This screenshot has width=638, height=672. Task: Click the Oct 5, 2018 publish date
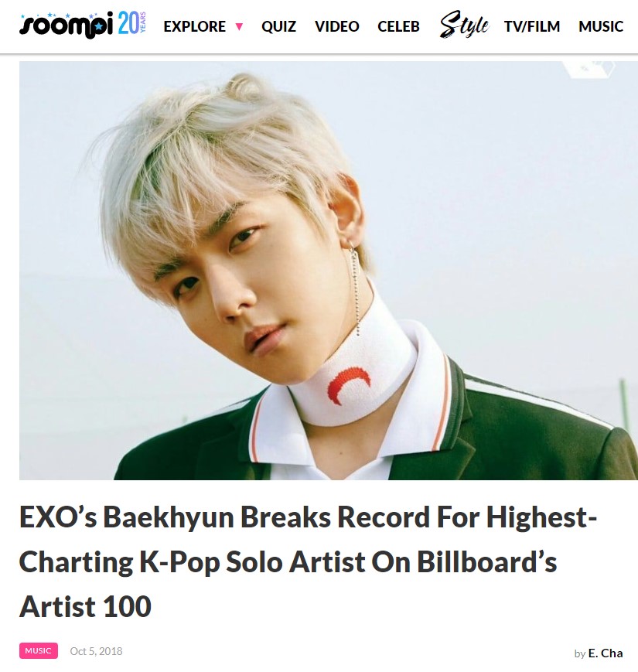[96, 651]
